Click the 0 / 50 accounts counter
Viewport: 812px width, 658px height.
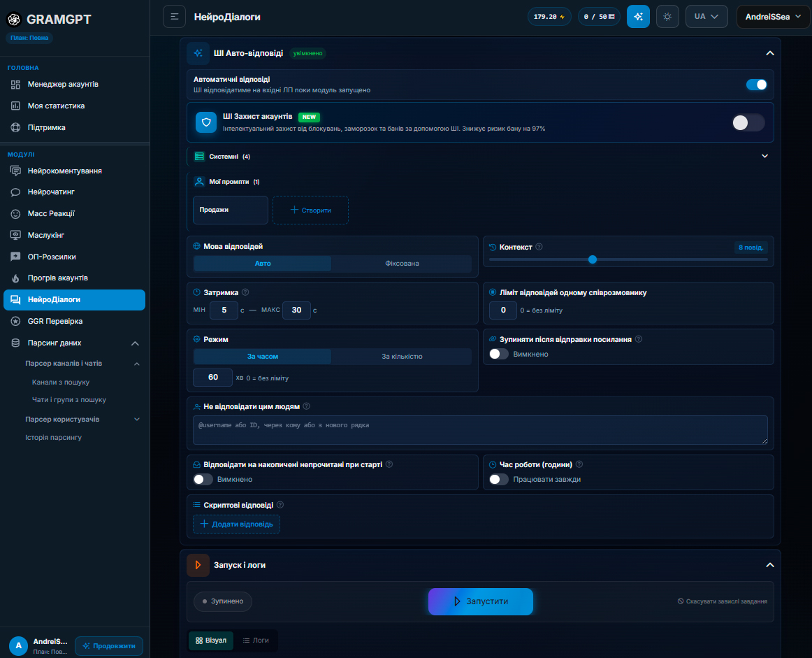[599, 17]
